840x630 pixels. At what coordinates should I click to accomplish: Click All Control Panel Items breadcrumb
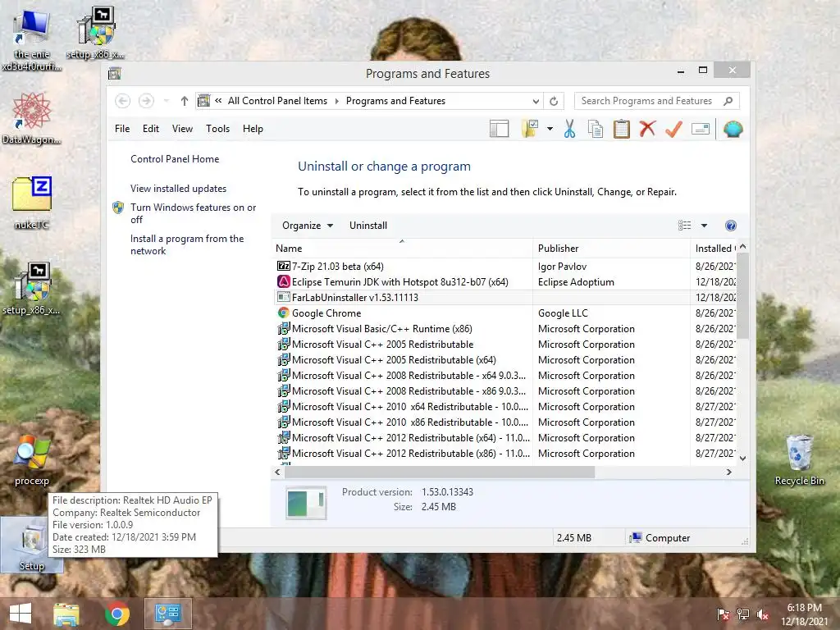[277, 101]
